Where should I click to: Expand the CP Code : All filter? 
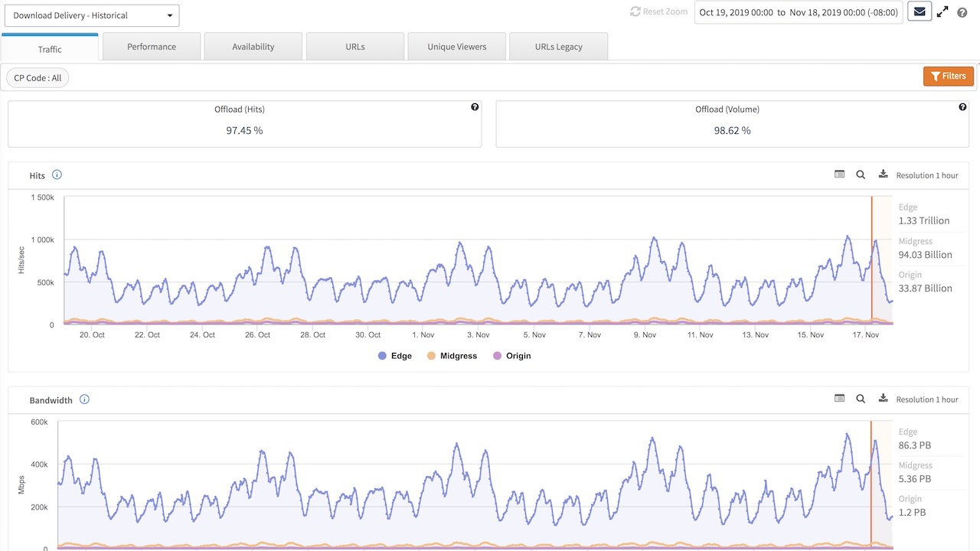pos(38,78)
